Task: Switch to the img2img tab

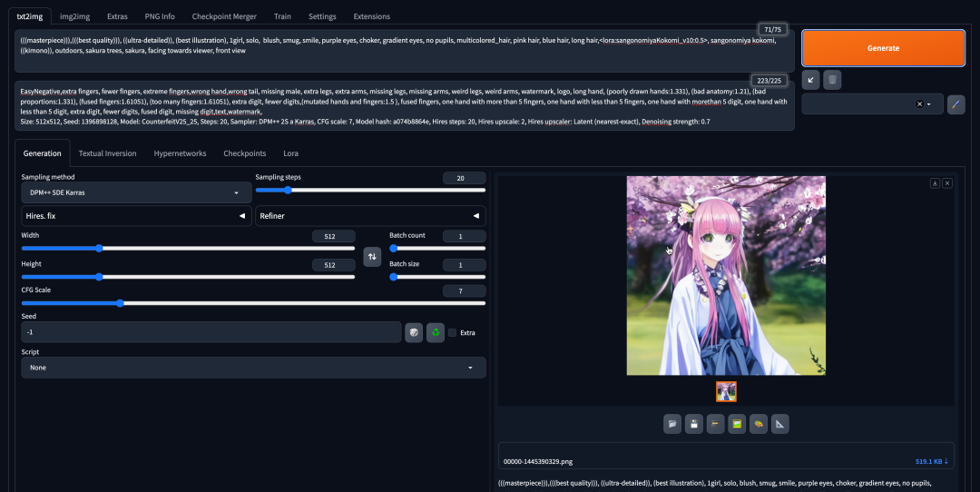Action: coord(75,16)
